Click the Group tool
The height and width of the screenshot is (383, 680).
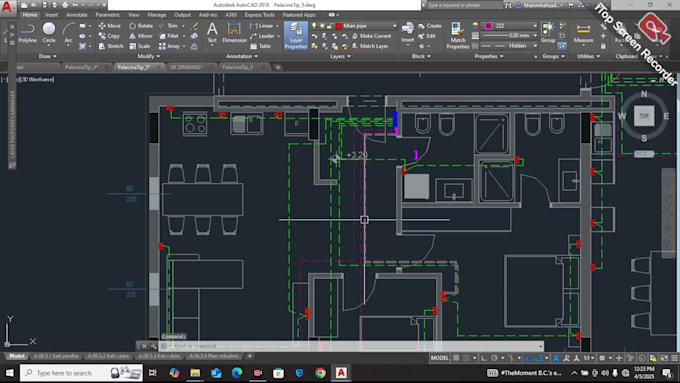point(548,33)
